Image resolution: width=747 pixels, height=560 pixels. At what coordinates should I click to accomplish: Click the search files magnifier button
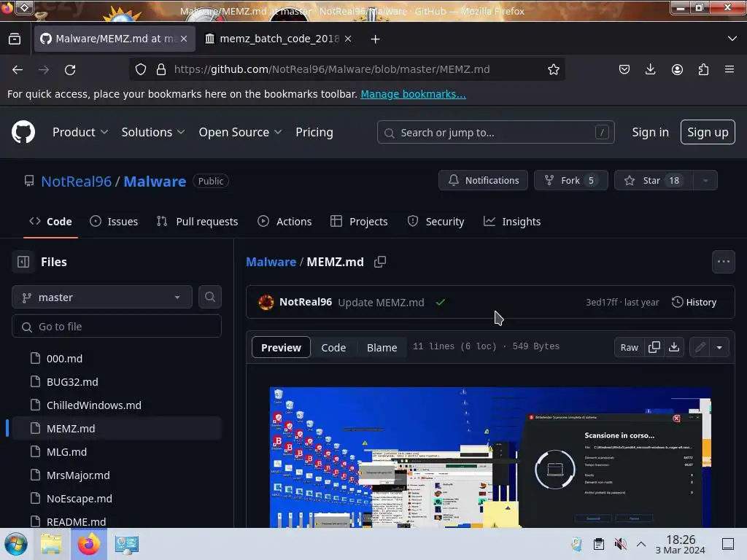pyautogui.click(x=210, y=297)
